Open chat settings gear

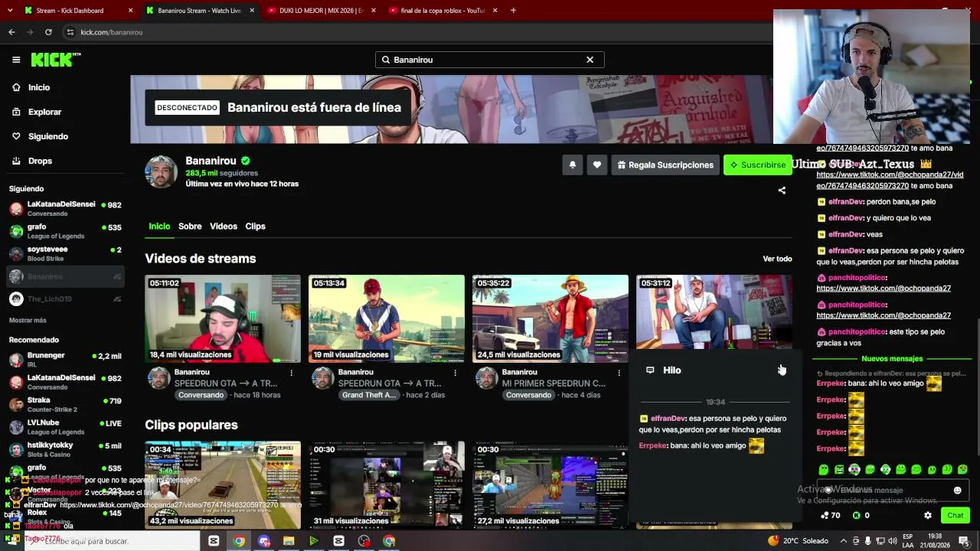(928, 516)
